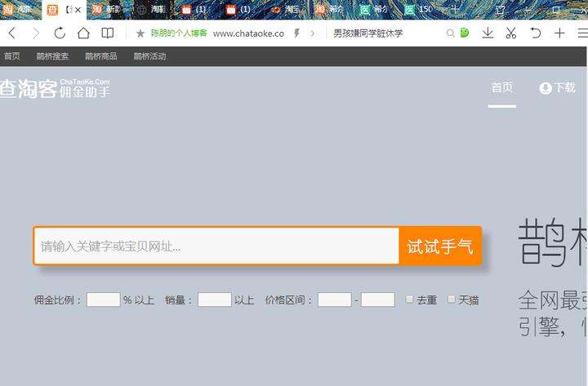Switch to the first Taobao tab
Viewport: 588px width, 386px height.
pos(19,10)
